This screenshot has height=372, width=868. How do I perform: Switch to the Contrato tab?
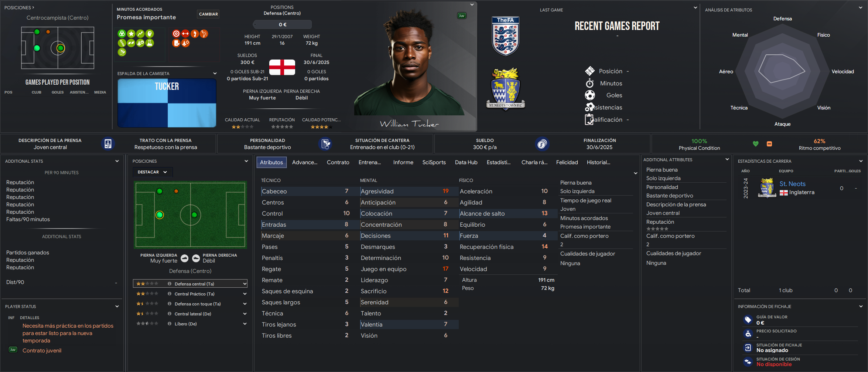[338, 162]
